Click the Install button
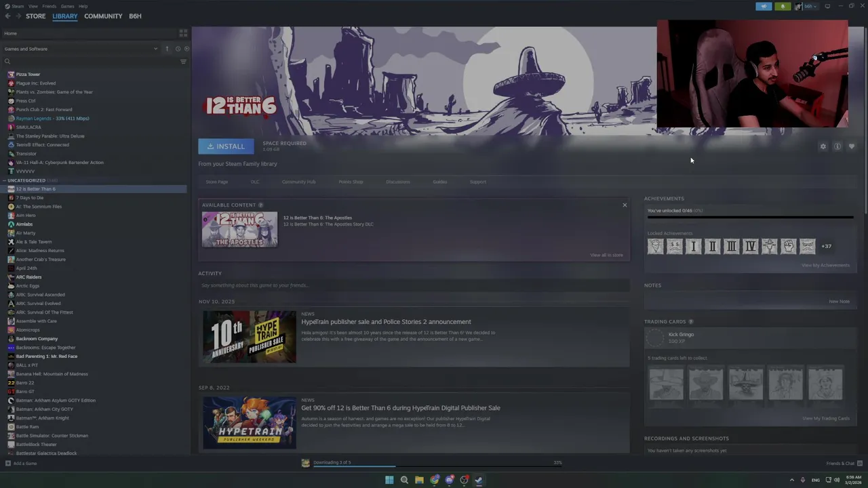868x488 pixels. click(226, 146)
